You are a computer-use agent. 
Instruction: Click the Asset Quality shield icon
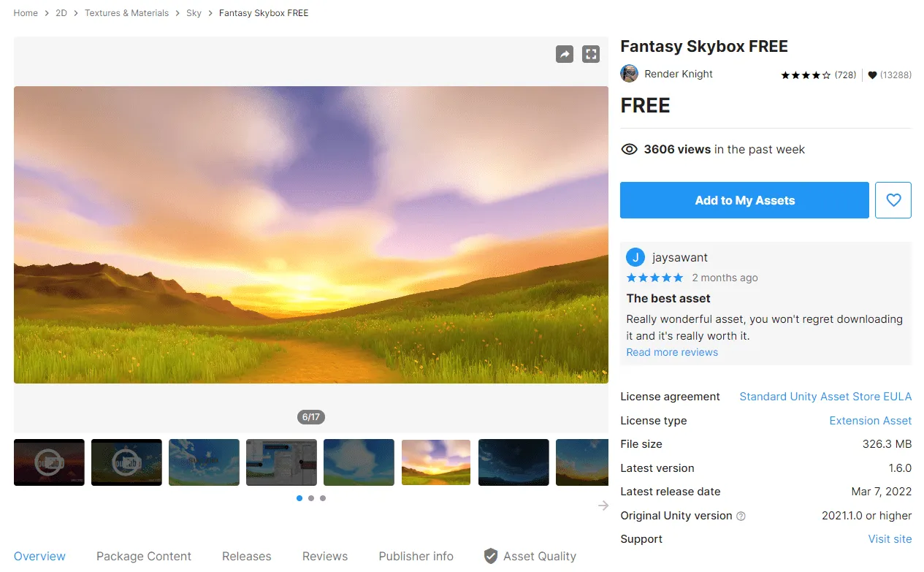pyautogui.click(x=491, y=556)
